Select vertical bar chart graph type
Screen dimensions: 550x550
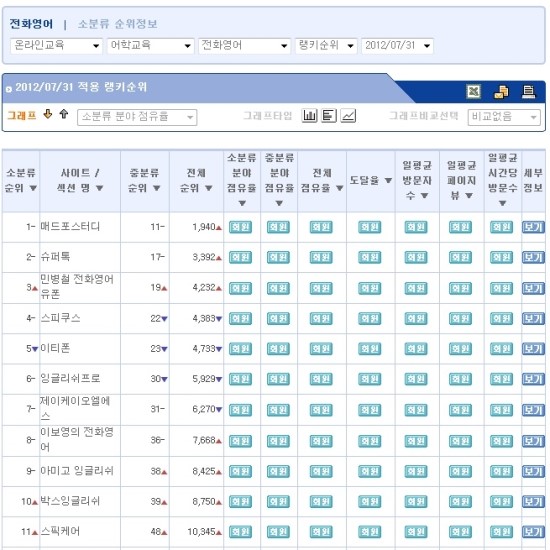click(x=309, y=115)
